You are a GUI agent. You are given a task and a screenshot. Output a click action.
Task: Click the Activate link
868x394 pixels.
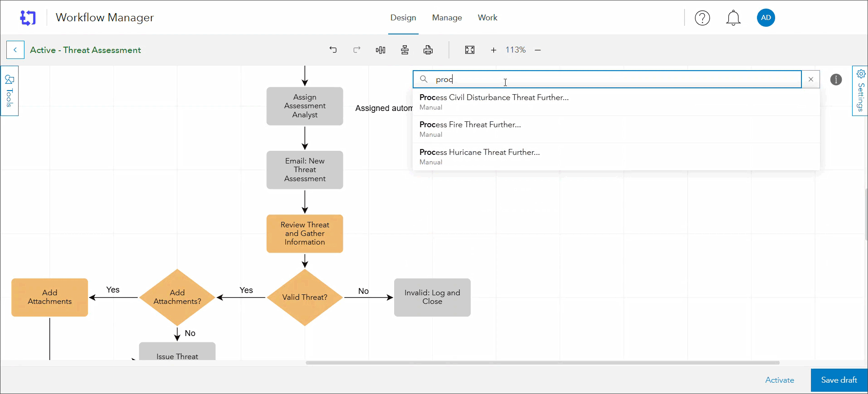pyautogui.click(x=779, y=380)
